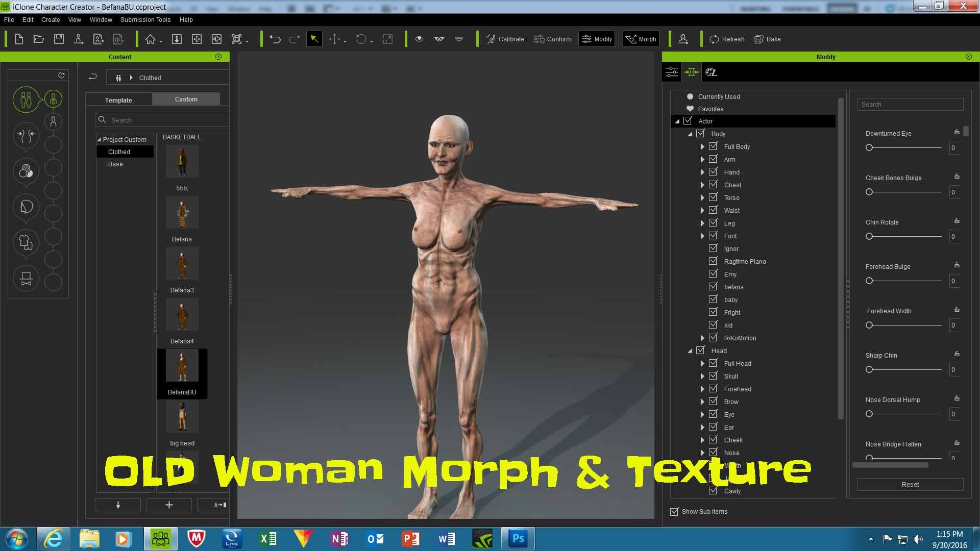Select the Morph category icon in the Content sidebar

pyautogui.click(x=26, y=135)
